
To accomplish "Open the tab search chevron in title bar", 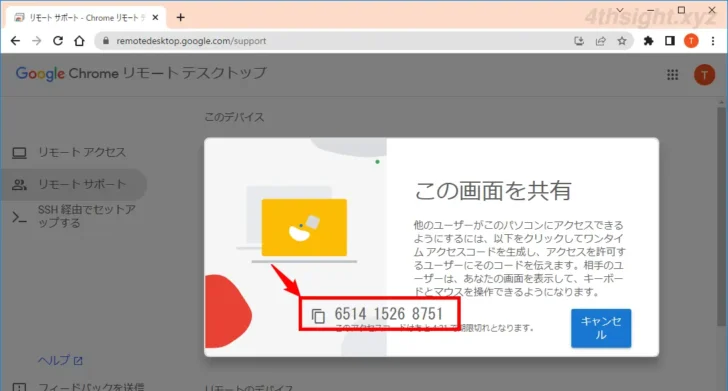I will pyautogui.click(x=620, y=10).
